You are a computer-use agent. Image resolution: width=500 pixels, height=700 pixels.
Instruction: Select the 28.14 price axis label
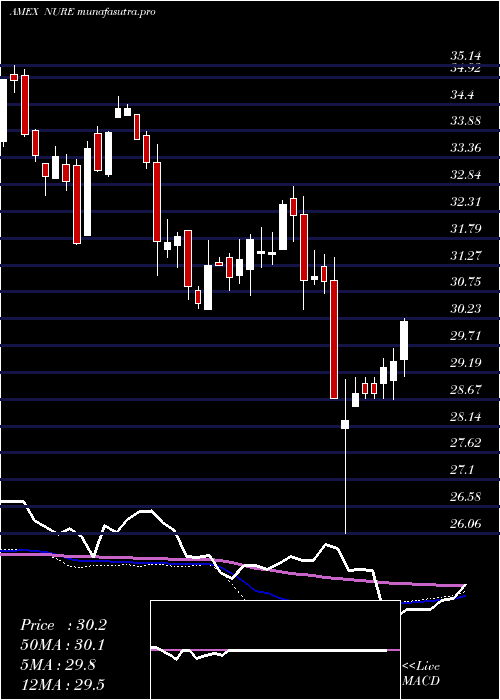point(466,417)
